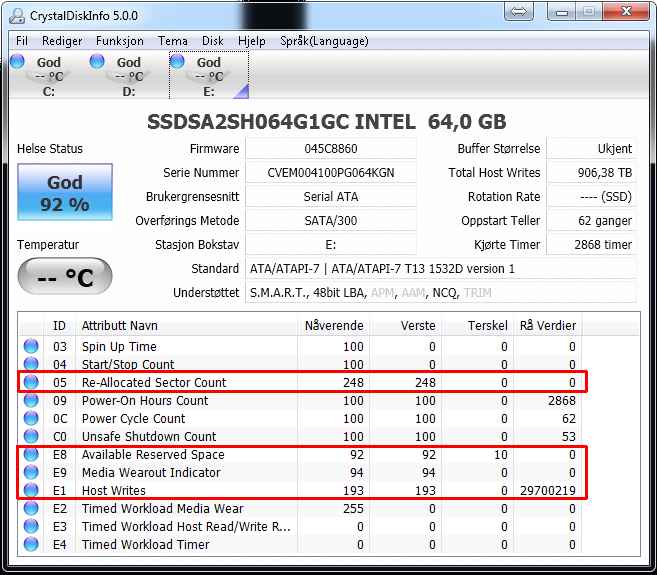
Task: Select the Start/Stop Count attribute text
Action: pyautogui.click(x=128, y=365)
